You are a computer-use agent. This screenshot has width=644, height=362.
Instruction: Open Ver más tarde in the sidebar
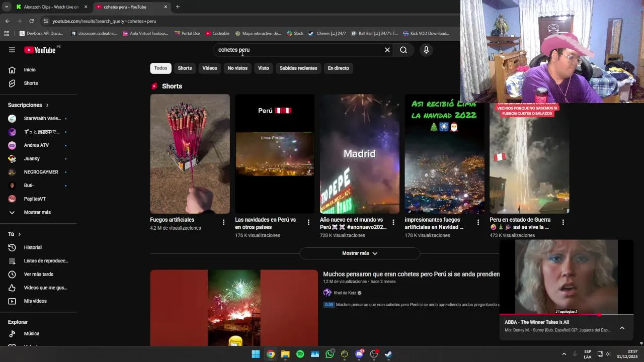pyautogui.click(x=38, y=274)
